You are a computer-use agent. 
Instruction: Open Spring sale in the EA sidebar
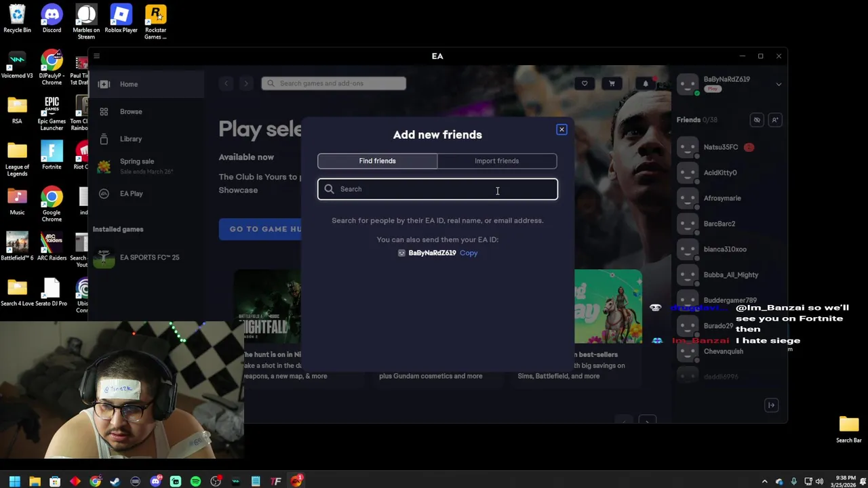tap(146, 166)
